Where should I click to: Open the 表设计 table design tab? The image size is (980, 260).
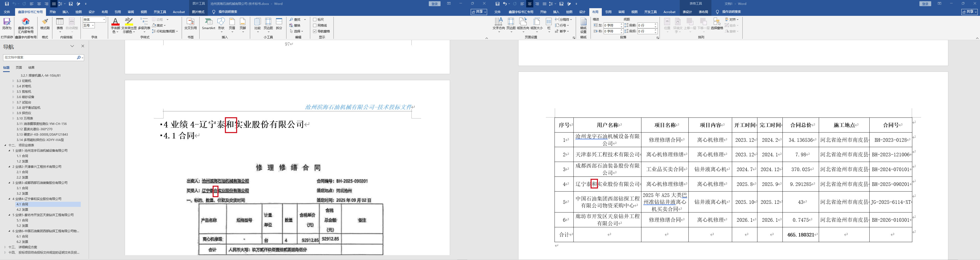click(x=687, y=12)
